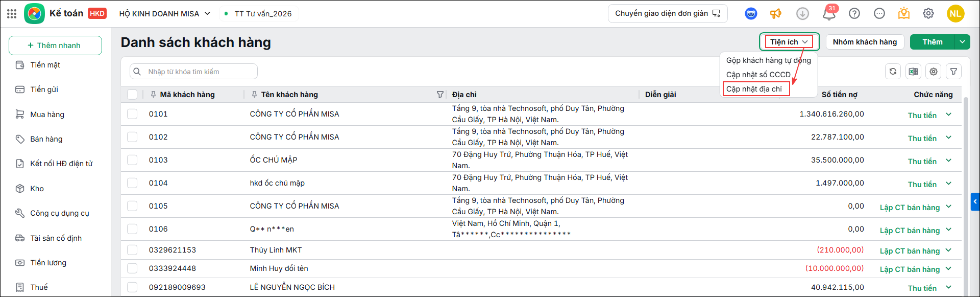Open the chat assistant icon in header

click(751, 14)
